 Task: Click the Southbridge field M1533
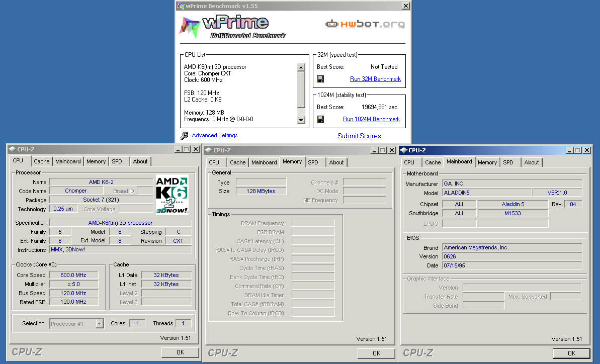click(513, 213)
